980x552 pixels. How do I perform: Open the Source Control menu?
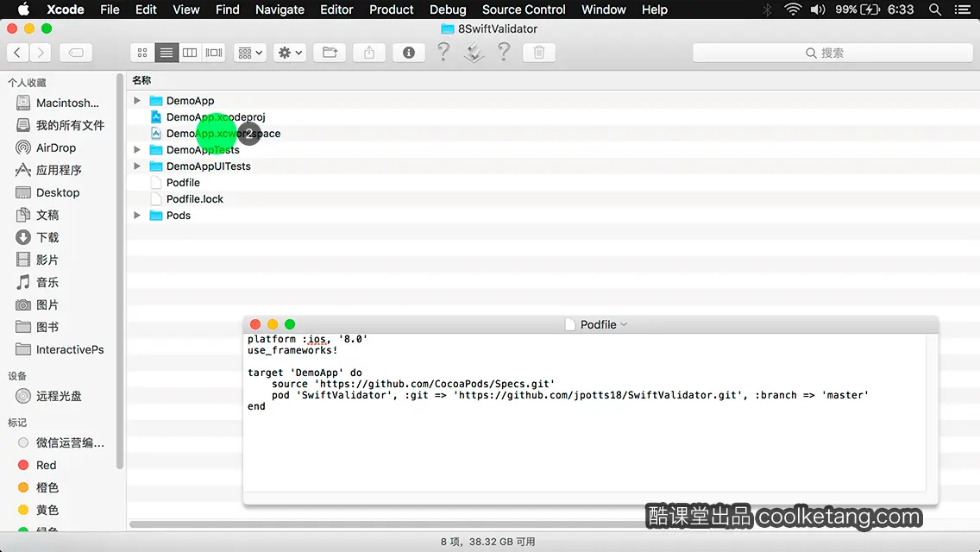[524, 9]
